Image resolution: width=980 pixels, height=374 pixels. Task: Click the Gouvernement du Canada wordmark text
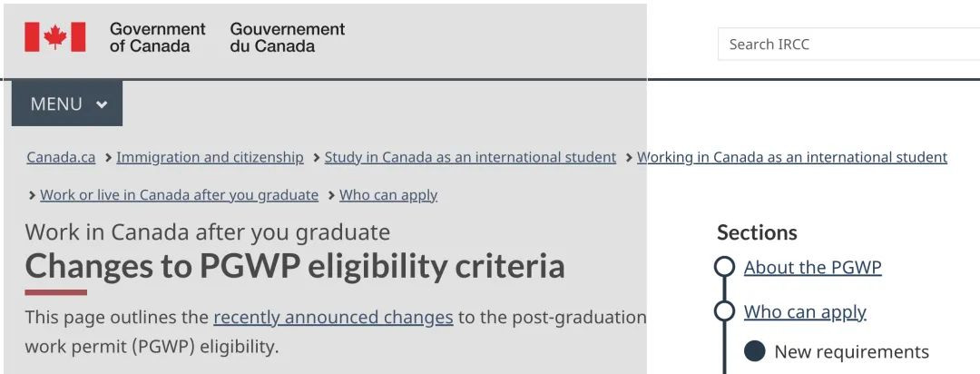coord(288,37)
